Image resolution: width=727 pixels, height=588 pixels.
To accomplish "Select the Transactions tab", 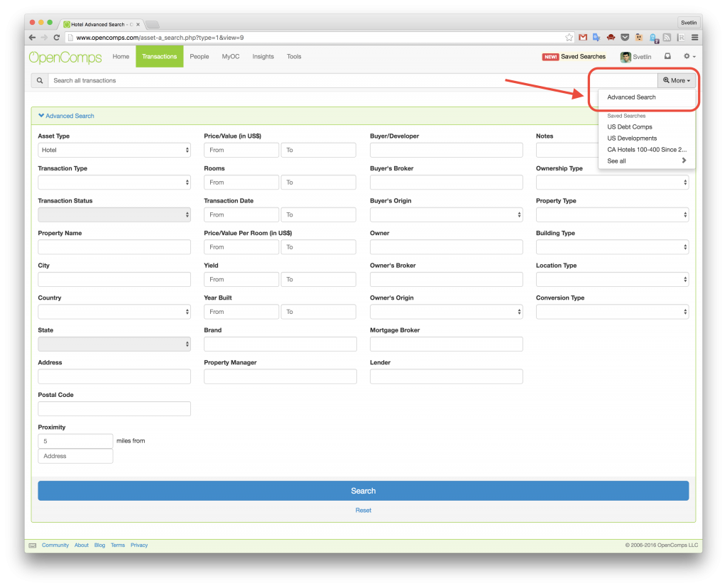I will pyautogui.click(x=160, y=57).
